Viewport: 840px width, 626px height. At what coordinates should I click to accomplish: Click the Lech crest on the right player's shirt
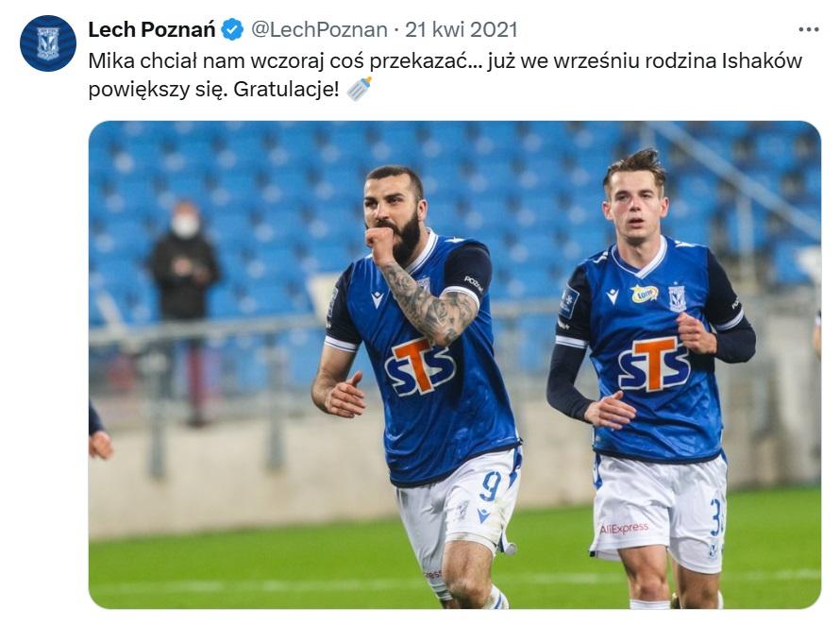point(677,298)
